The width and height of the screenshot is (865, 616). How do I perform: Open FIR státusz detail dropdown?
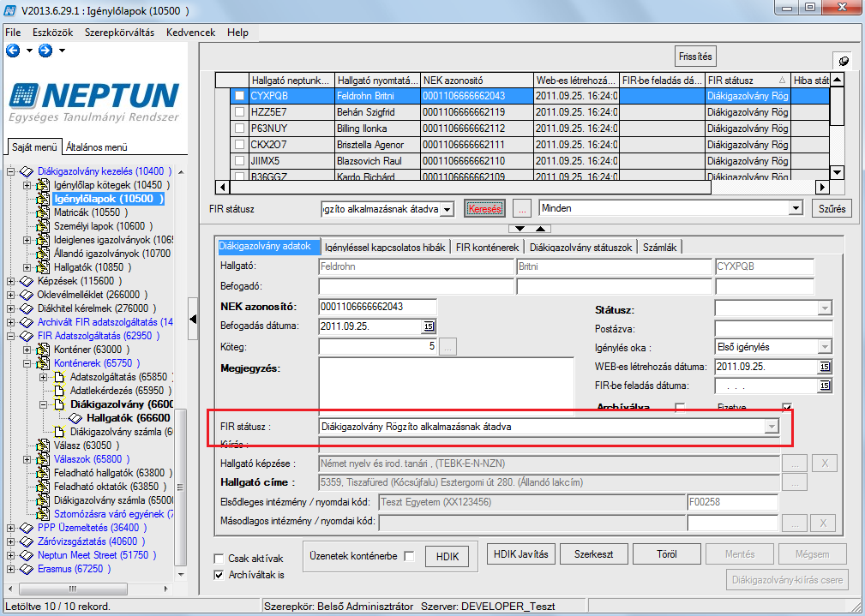pos(772,427)
